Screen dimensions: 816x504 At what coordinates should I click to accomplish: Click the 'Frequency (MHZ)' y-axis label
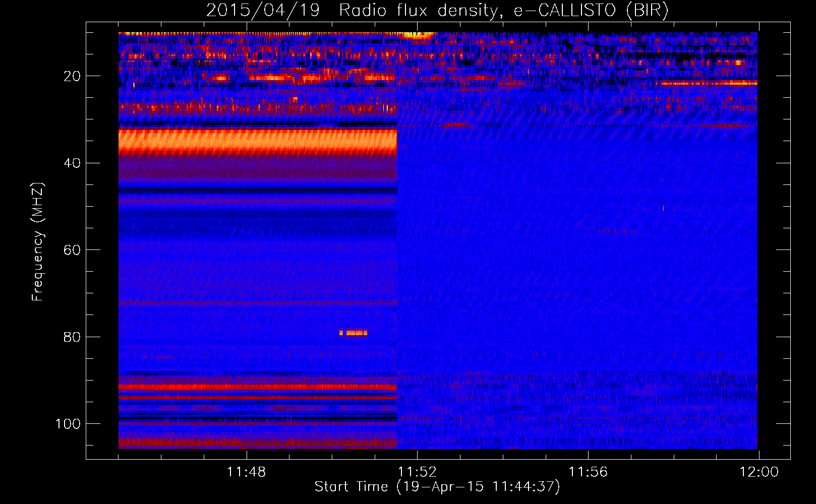[x=38, y=242]
